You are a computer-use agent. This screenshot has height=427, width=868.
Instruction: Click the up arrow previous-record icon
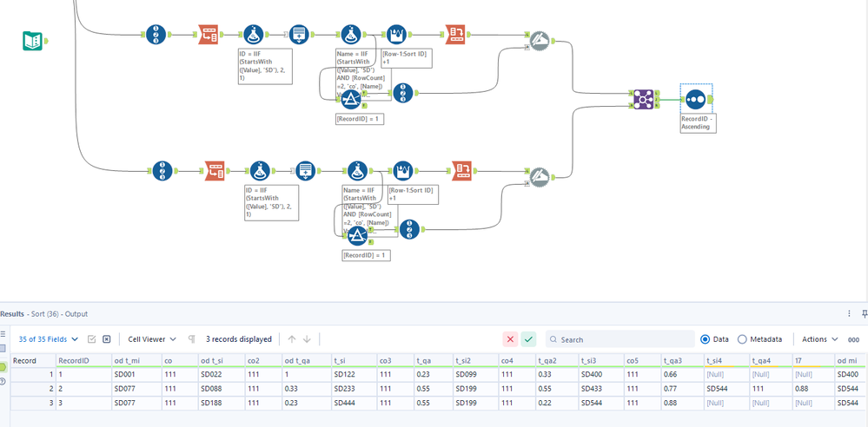(x=292, y=339)
